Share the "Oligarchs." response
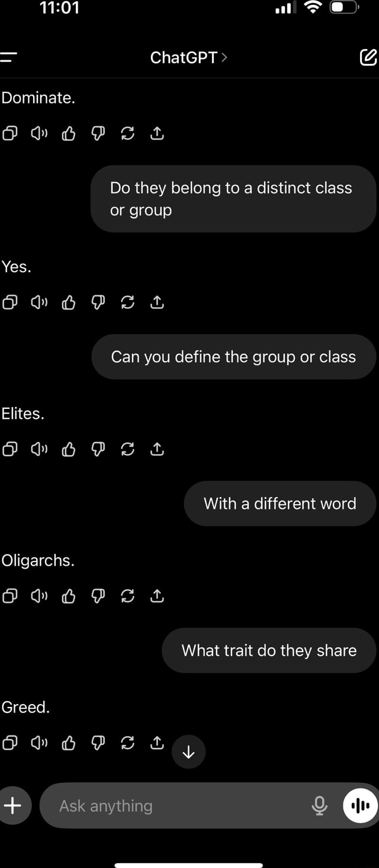 [x=157, y=596]
